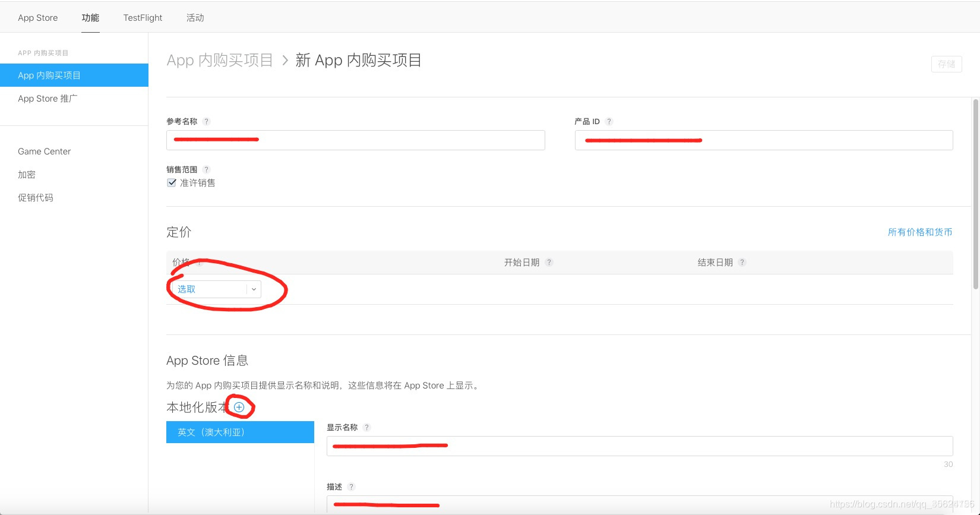Screen dimensions: 980x515
Task: Click the 描述 text field
Action: (640, 504)
